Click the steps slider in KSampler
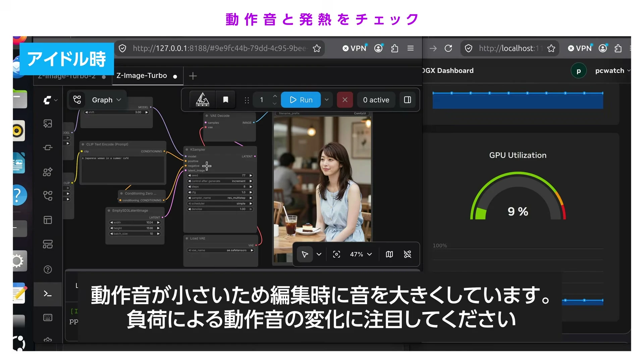 (x=220, y=187)
